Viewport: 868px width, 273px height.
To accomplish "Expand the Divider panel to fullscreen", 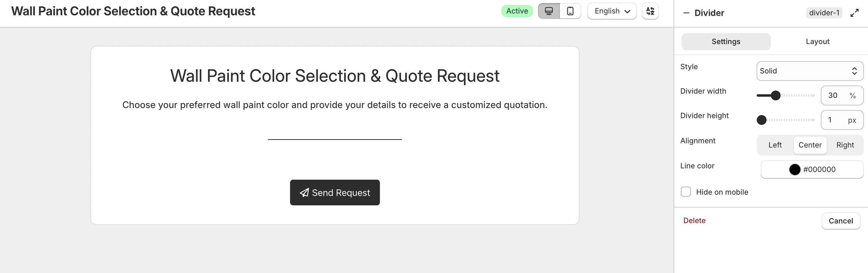I will [x=854, y=13].
